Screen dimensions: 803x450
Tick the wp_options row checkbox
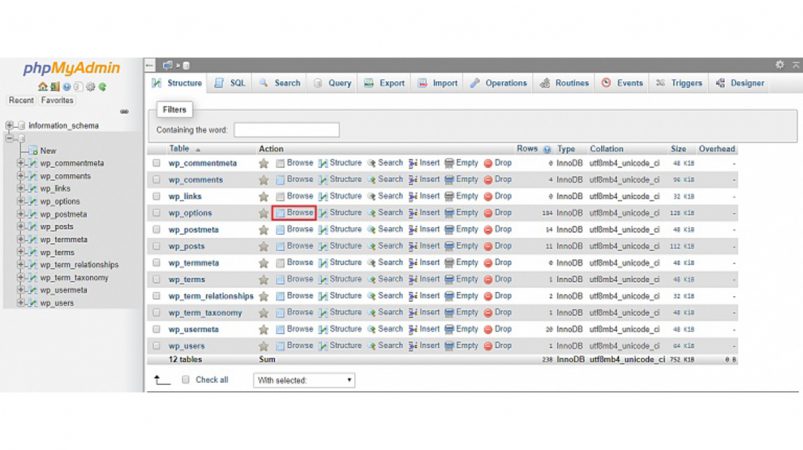pos(156,213)
